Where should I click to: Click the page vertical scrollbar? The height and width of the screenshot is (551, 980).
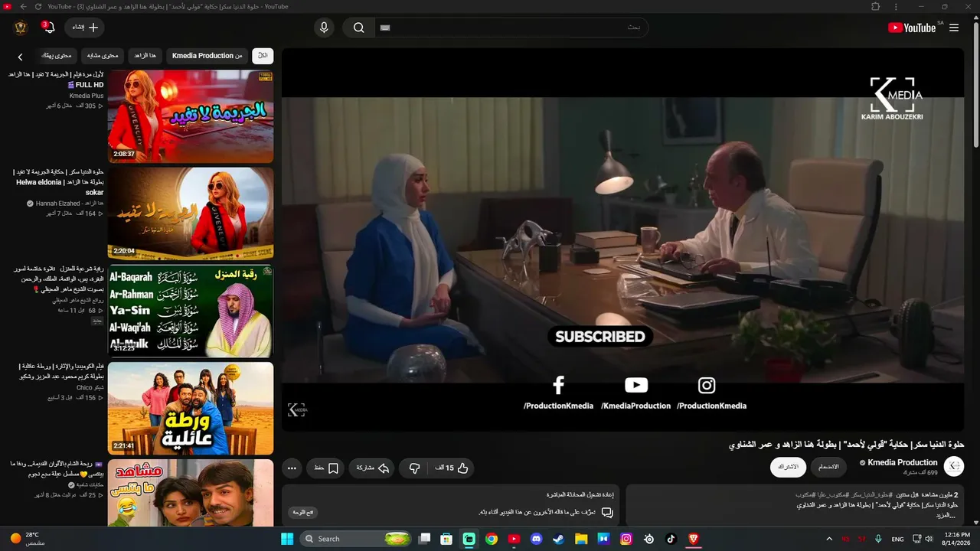point(975,84)
